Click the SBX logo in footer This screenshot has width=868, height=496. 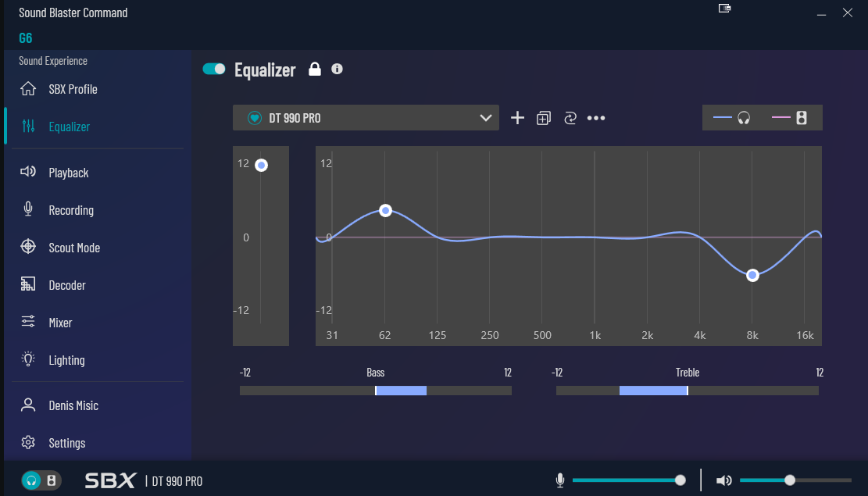click(x=110, y=480)
